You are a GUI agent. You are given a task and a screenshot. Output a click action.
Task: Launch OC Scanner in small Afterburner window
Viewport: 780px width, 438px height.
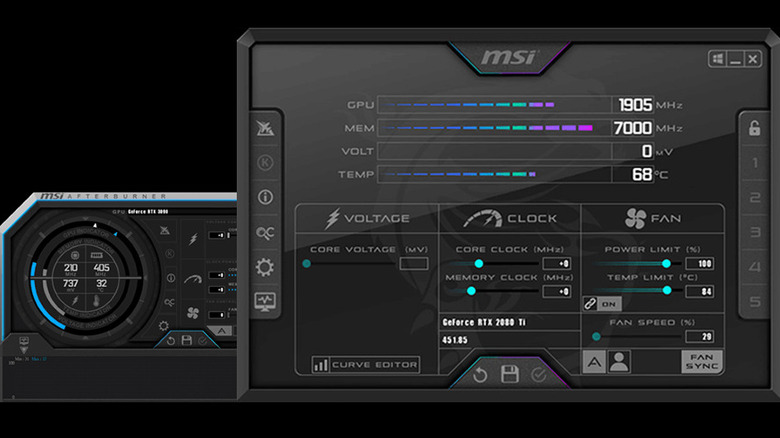[169, 302]
